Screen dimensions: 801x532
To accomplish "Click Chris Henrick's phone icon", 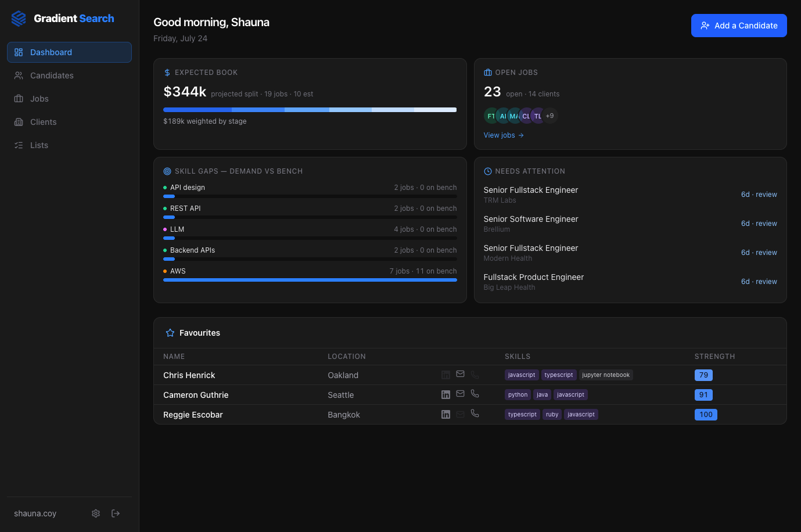I will pyautogui.click(x=475, y=375).
